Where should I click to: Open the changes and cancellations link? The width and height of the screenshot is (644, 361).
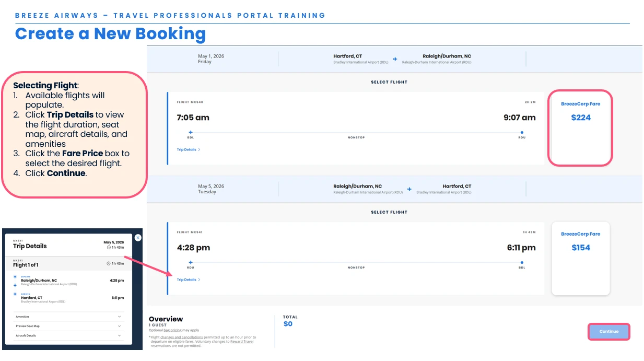(181, 337)
